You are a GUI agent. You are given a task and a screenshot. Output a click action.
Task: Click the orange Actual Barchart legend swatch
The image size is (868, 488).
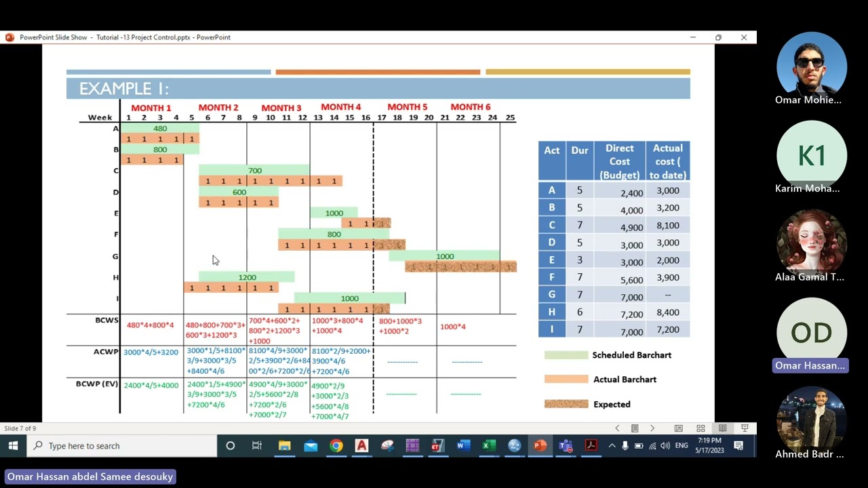(x=566, y=379)
